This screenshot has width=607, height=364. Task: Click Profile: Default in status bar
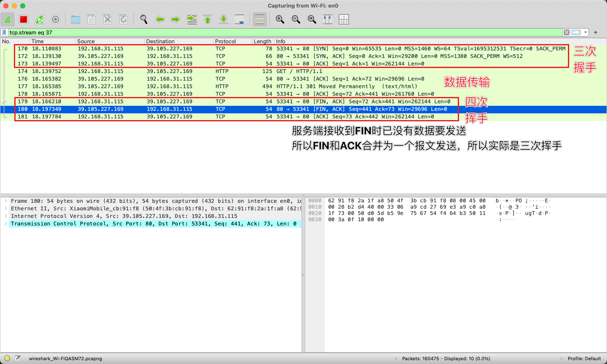click(584, 359)
